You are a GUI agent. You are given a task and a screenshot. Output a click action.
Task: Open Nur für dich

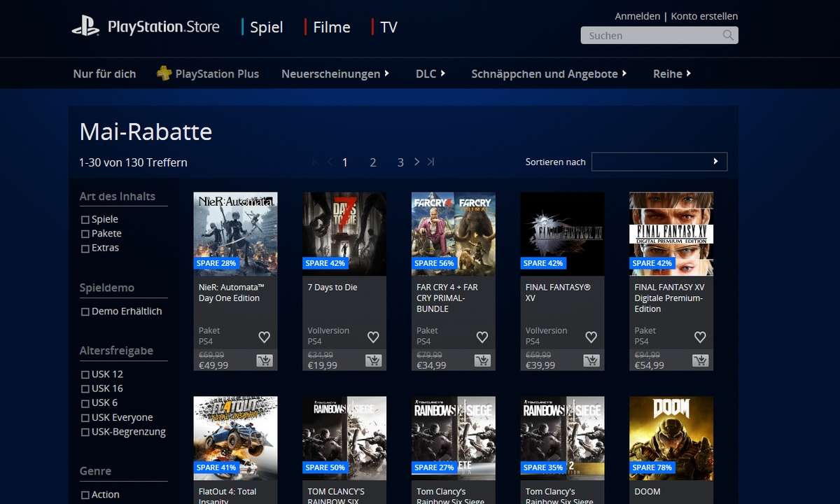tap(104, 73)
